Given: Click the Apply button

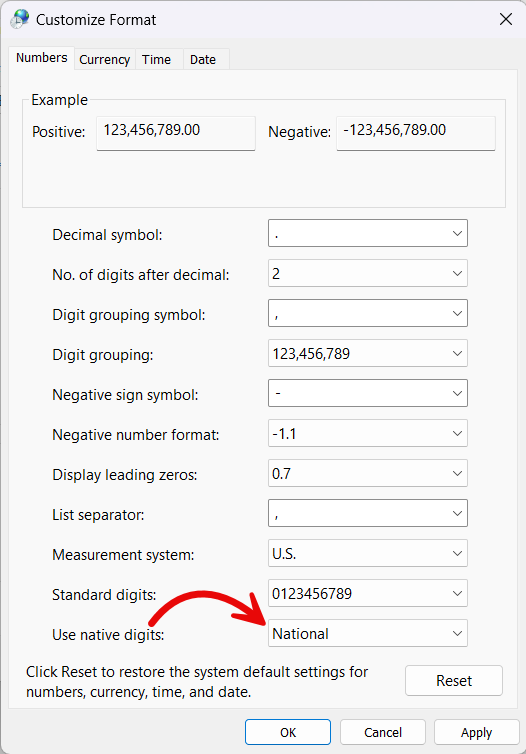Looking at the screenshot, I should click(476, 732).
